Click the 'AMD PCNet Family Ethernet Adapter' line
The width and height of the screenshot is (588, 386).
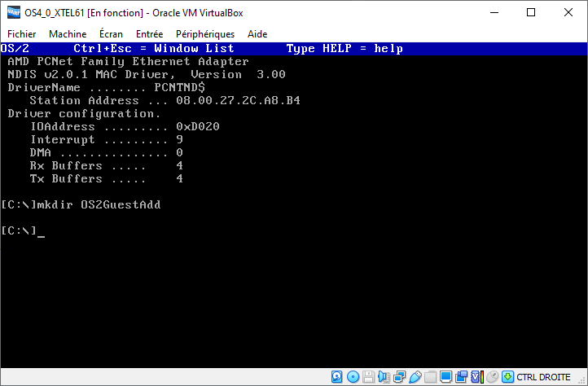(128, 62)
